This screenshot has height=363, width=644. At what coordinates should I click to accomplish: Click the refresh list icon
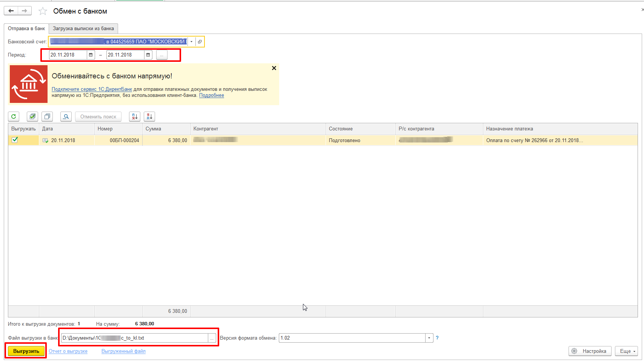pos(14,116)
